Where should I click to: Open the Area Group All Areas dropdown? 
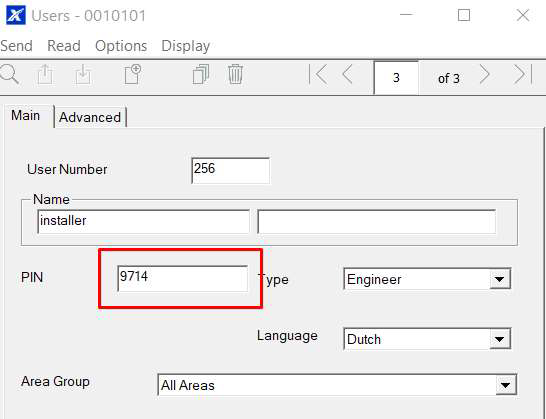337,385
